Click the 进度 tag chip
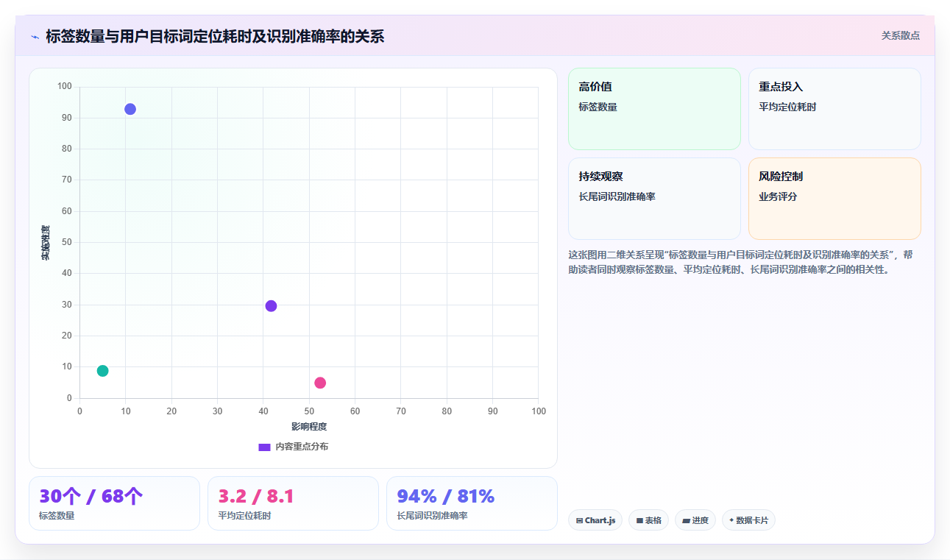The width and height of the screenshot is (950, 560). pyautogui.click(x=695, y=520)
